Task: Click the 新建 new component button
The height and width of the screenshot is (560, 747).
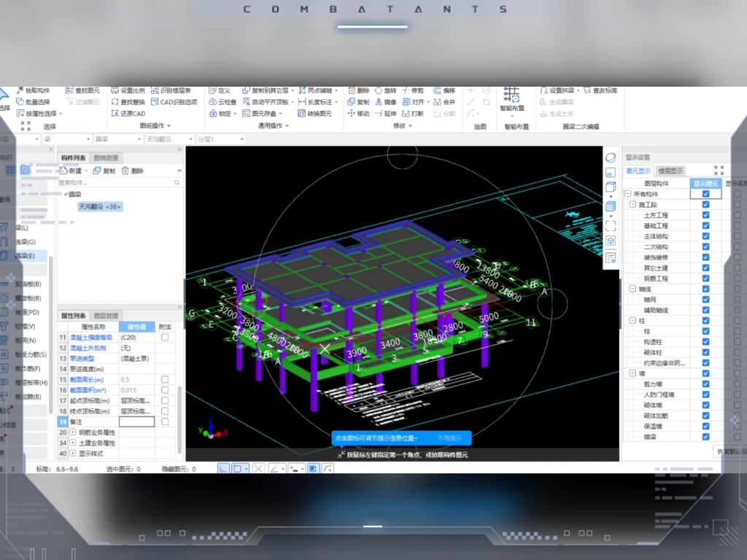Action: [x=71, y=171]
